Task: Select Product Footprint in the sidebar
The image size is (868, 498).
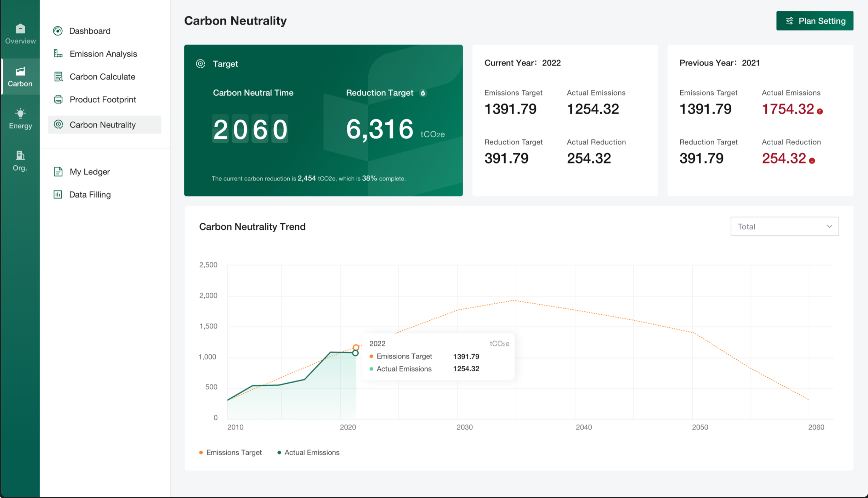Action: coord(103,99)
